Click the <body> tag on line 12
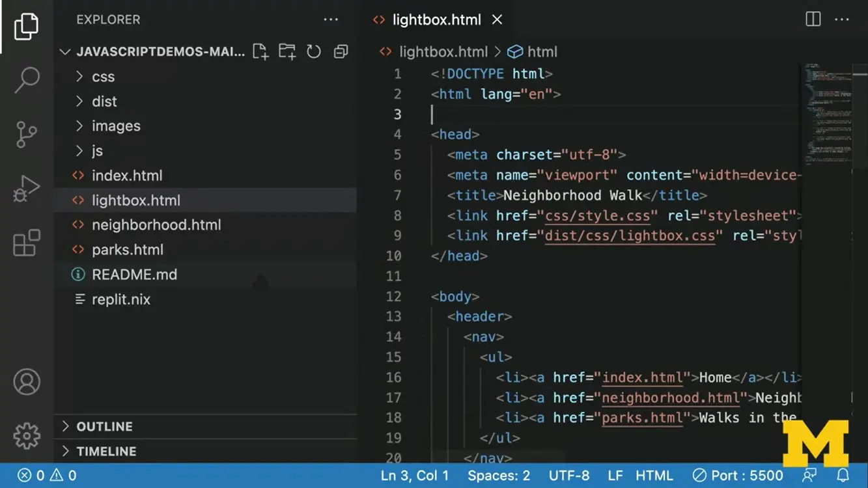The image size is (868, 488). [x=455, y=297]
